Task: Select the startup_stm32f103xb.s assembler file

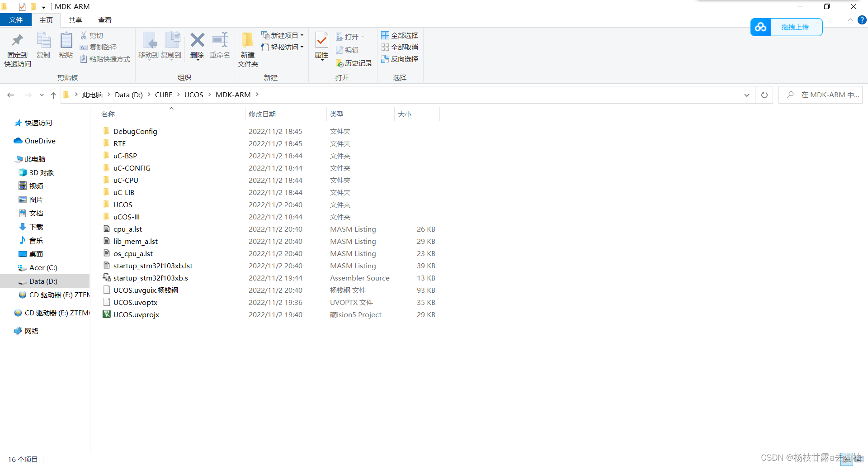Action: coord(151,278)
